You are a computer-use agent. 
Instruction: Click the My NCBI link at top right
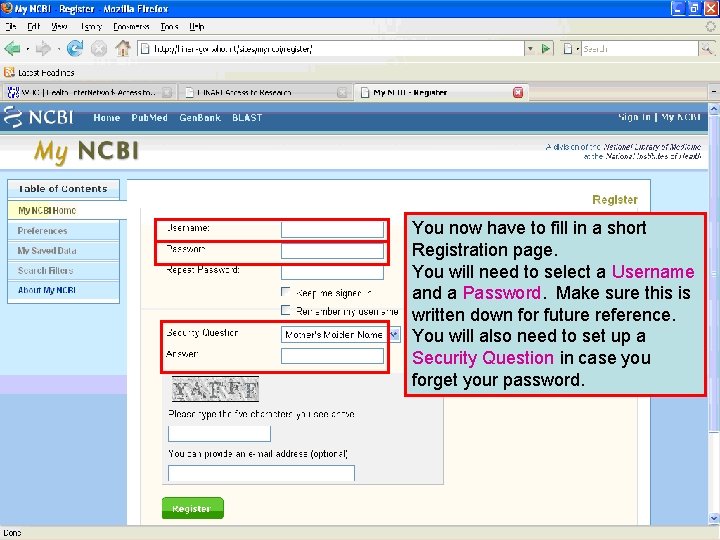tap(681, 117)
